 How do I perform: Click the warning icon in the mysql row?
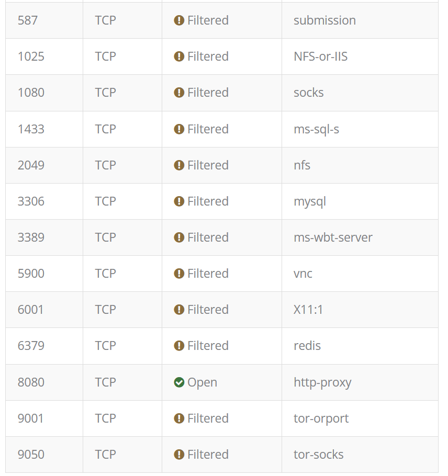(179, 201)
